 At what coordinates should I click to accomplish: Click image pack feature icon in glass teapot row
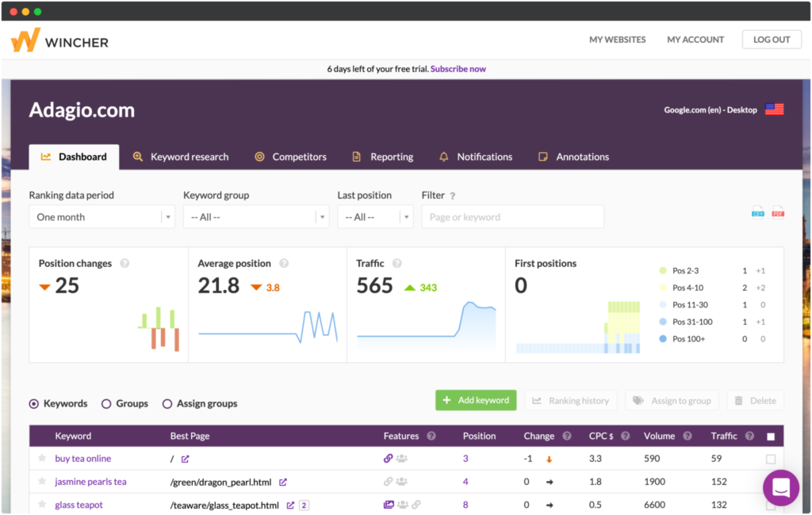pos(389,504)
